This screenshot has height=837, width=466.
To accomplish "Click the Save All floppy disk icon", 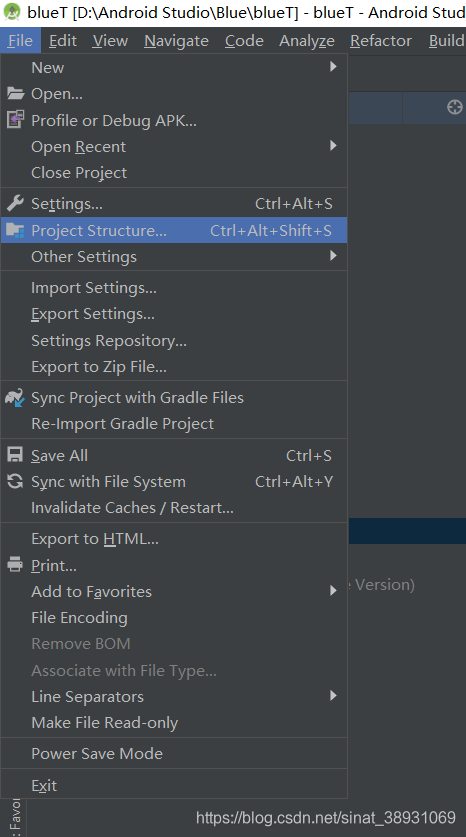I will coord(15,455).
